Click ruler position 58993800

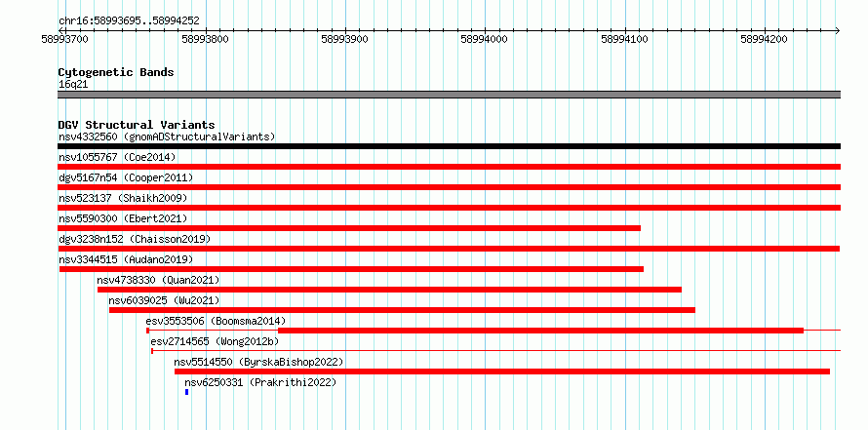point(205,39)
